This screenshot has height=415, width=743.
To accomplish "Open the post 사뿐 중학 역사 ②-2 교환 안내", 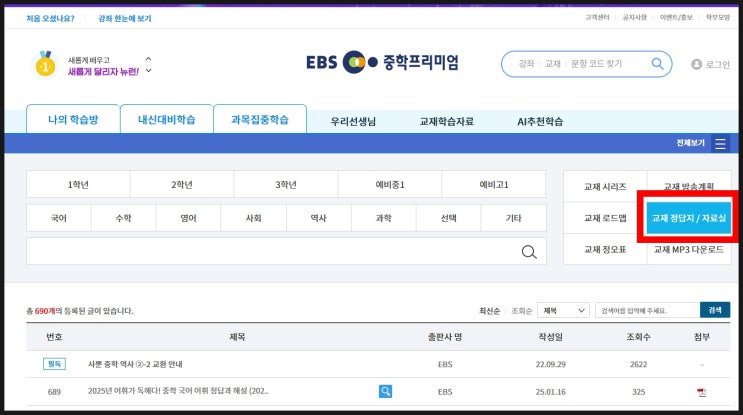I will click(135, 364).
